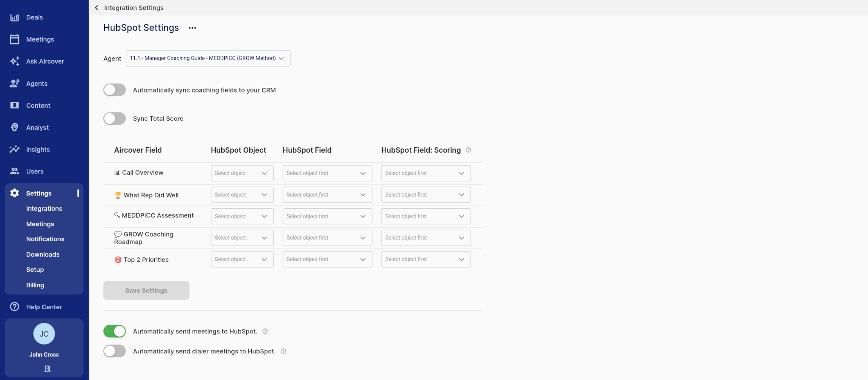Click the Users group icon
Viewport: 868px width, 380px height.
pyautogui.click(x=14, y=171)
